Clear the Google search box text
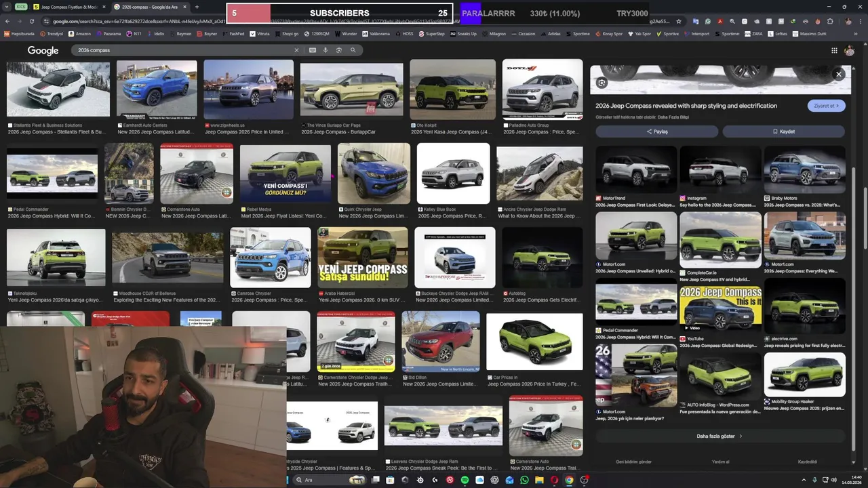 pos(296,50)
